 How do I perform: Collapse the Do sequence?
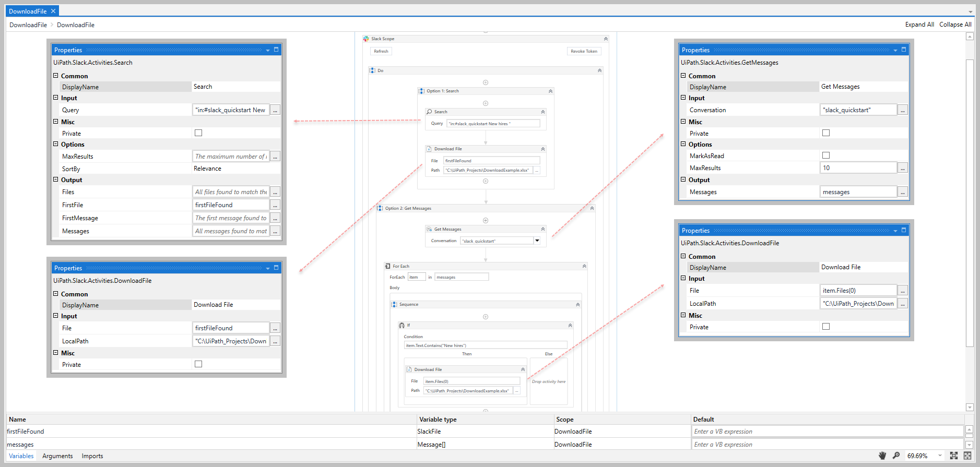pyautogui.click(x=599, y=70)
